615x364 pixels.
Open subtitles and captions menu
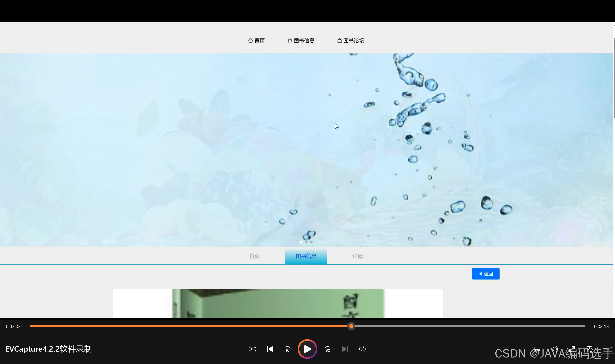(x=537, y=349)
